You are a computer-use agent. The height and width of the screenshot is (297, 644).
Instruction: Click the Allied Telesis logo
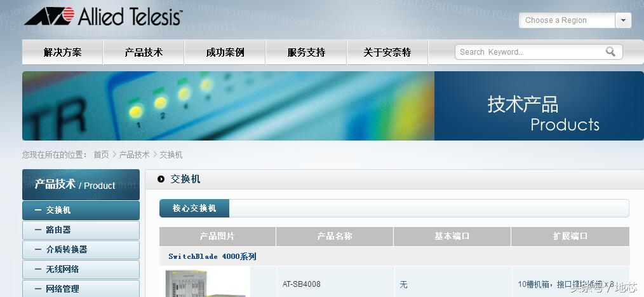click(x=103, y=17)
